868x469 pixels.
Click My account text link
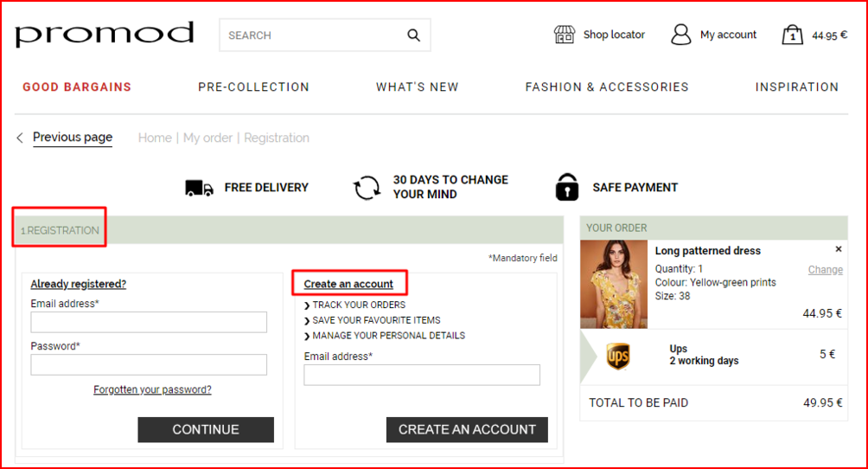tap(728, 35)
